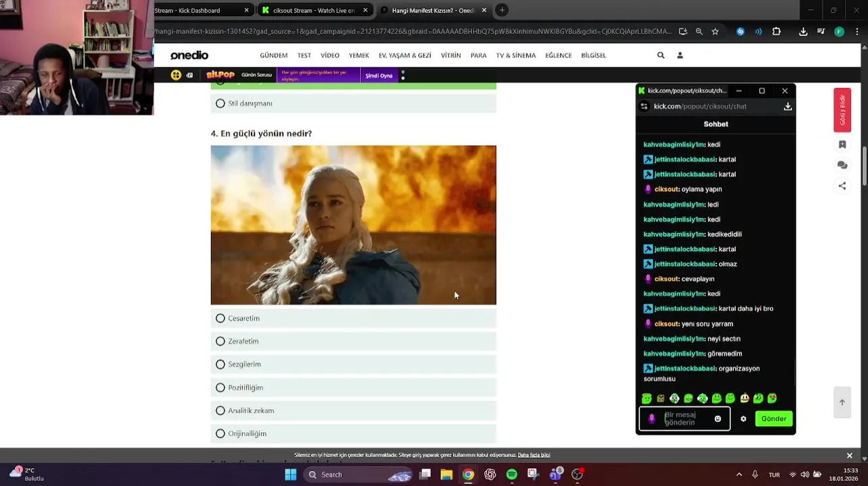Screen dimensions: 868x486
Task: Click the share icon in right sidebar
Action: point(842,186)
